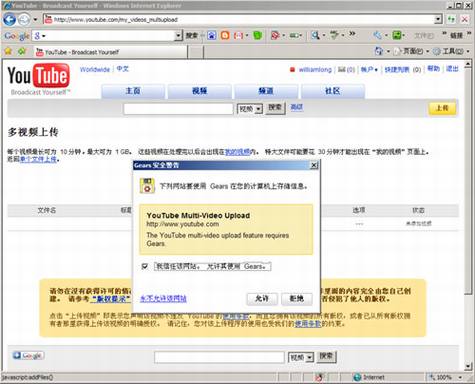Open the inbox mail (0) icon link
The height and width of the screenshot is (384, 475).
[346, 69]
